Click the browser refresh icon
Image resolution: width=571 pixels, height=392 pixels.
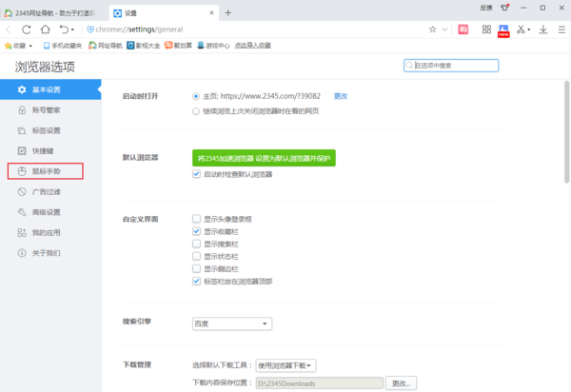point(65,29)
